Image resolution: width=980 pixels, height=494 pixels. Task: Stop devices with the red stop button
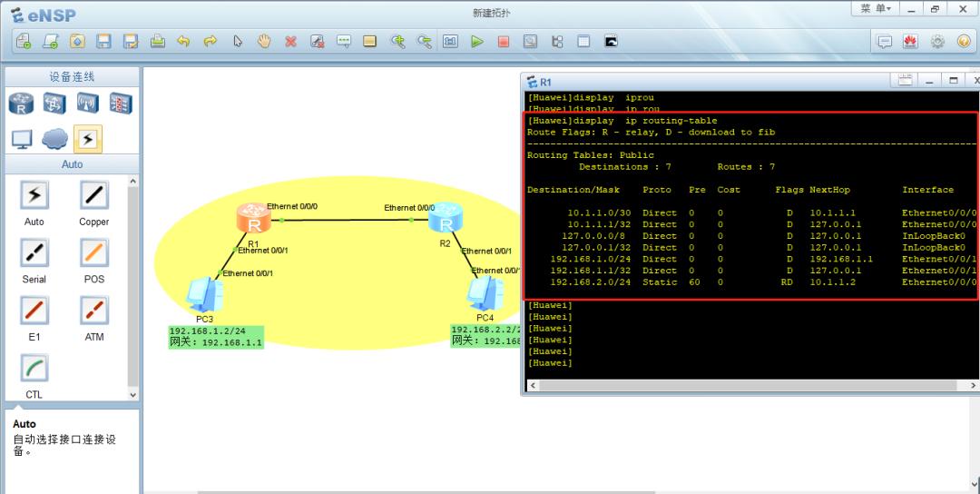pyautogui.click(x=504, y=42)
